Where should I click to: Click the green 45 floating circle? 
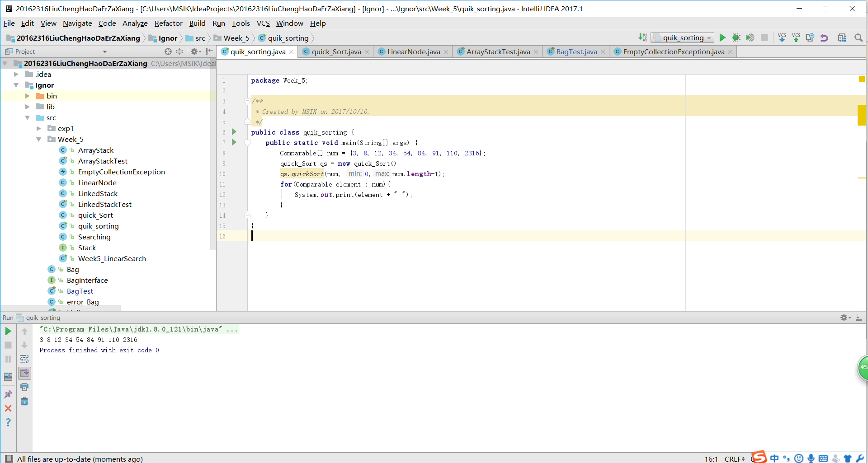point(863,368)
